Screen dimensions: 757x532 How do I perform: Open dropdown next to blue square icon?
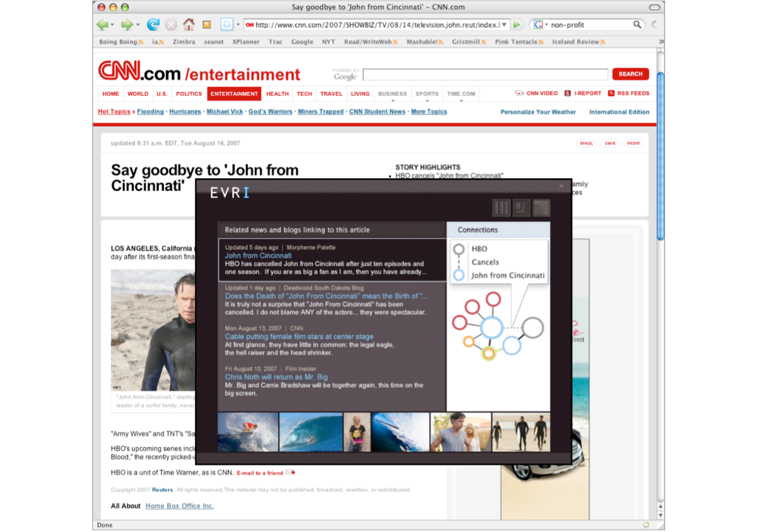coord(238,25)
